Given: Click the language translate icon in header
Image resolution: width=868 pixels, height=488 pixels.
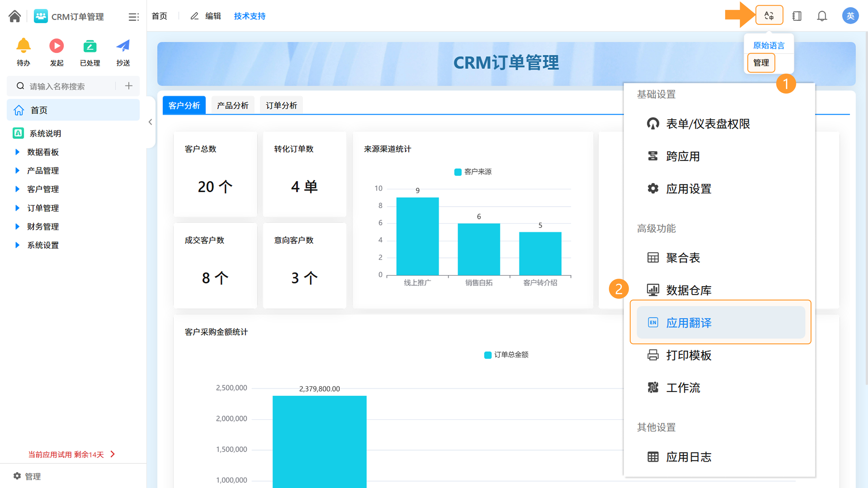Looking at the screenshot, I should tap(769, 16).
